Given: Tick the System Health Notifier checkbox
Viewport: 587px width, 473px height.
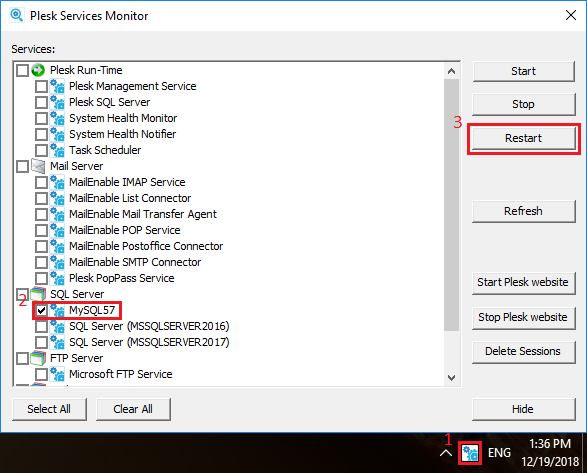Looking at the screenshot, I should coord(41,134).
